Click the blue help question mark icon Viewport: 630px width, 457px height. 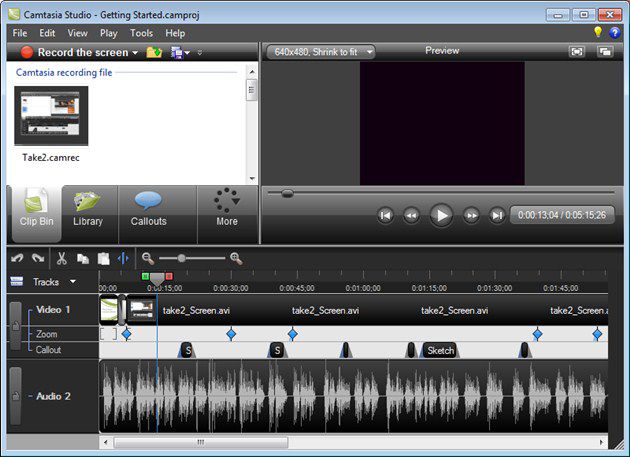coord(615,33)
